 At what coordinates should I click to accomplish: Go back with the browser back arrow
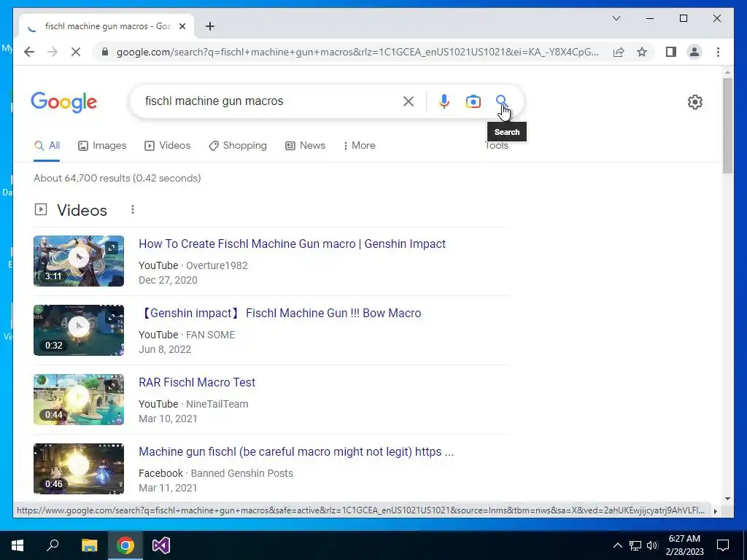(29, 52)
